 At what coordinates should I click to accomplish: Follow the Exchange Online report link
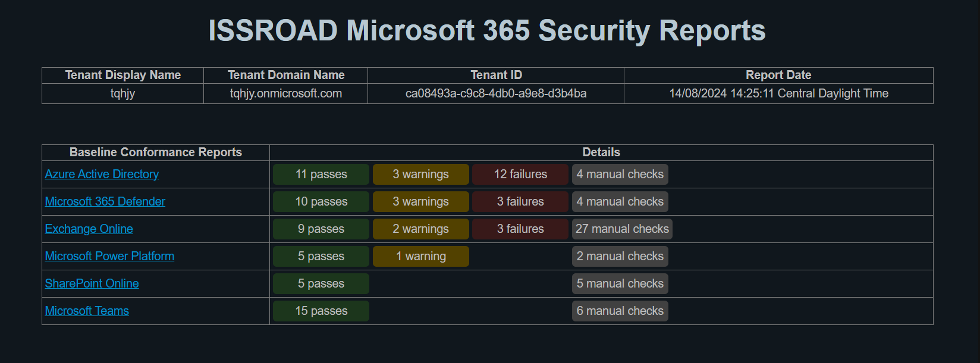point(89,229)
